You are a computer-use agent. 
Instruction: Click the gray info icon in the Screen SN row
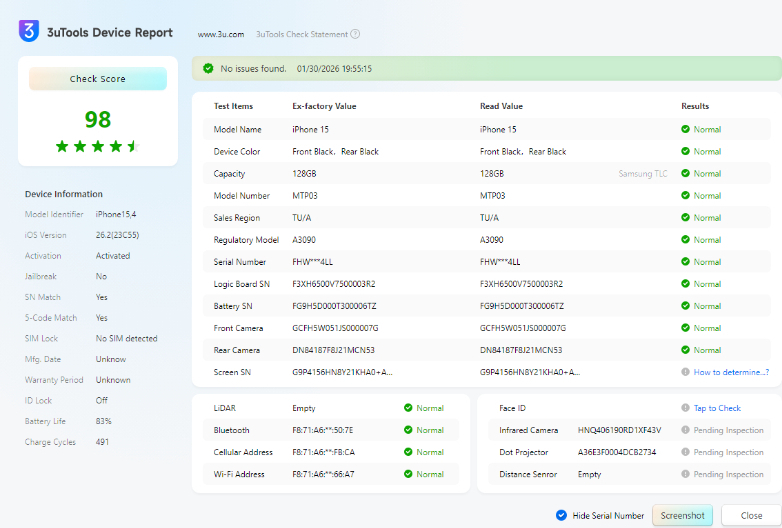(685, 372)
